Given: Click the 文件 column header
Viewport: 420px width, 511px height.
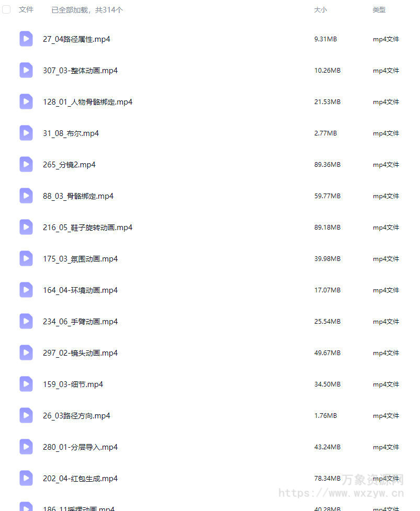Looking at the screenshot, I should [x=26, y=10].
